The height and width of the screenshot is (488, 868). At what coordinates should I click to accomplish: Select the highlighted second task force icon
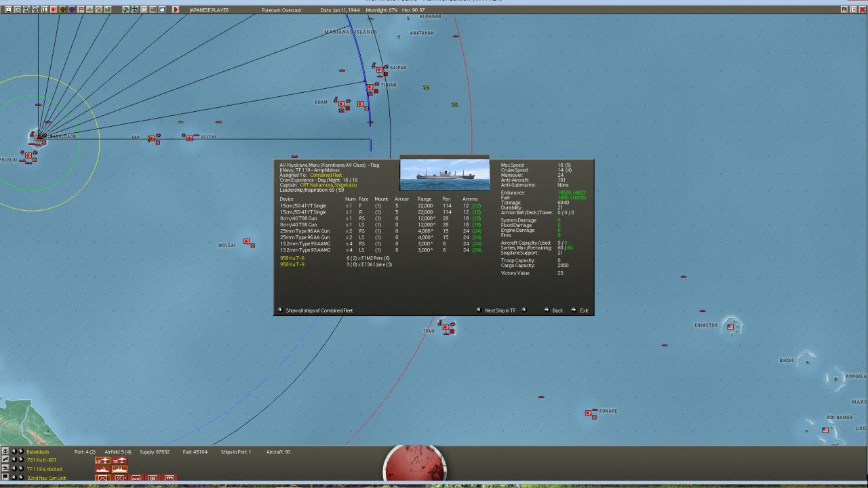[119, 469]
